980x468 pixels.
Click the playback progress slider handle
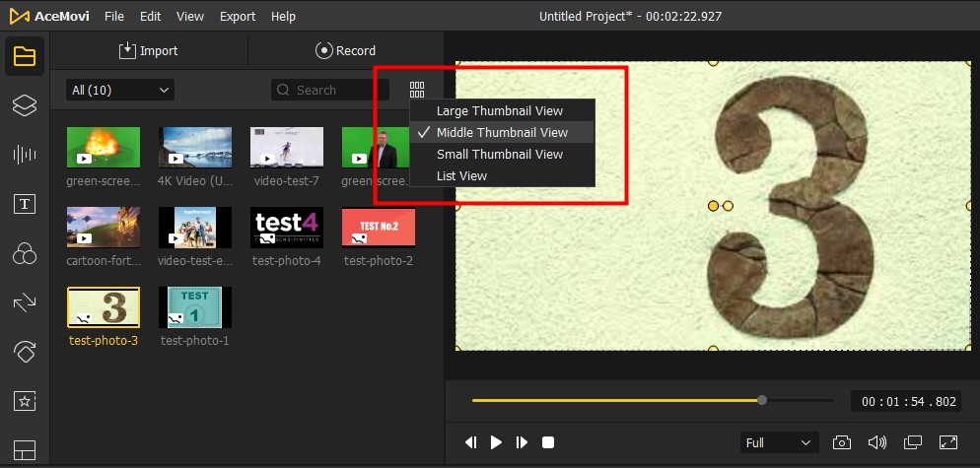pos(762,400)
